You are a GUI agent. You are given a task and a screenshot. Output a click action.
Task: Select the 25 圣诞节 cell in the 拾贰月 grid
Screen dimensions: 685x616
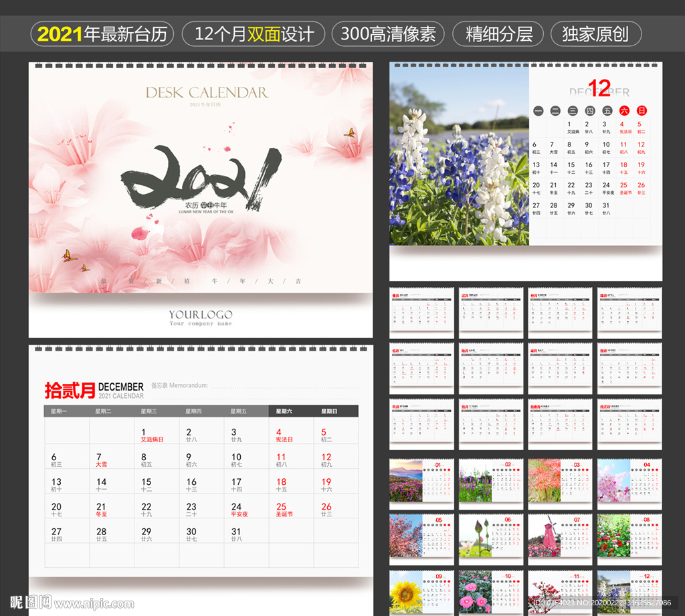click(291, 506)
